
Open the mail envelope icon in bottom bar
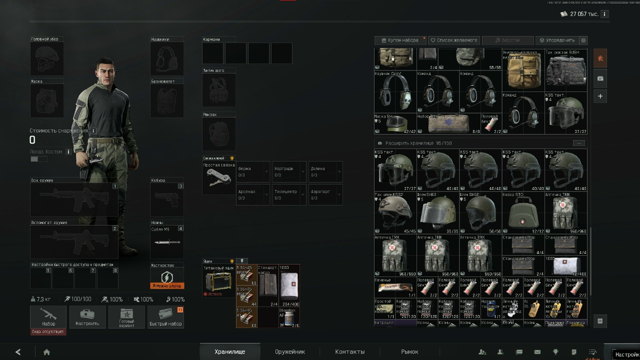tap(537, 352)
